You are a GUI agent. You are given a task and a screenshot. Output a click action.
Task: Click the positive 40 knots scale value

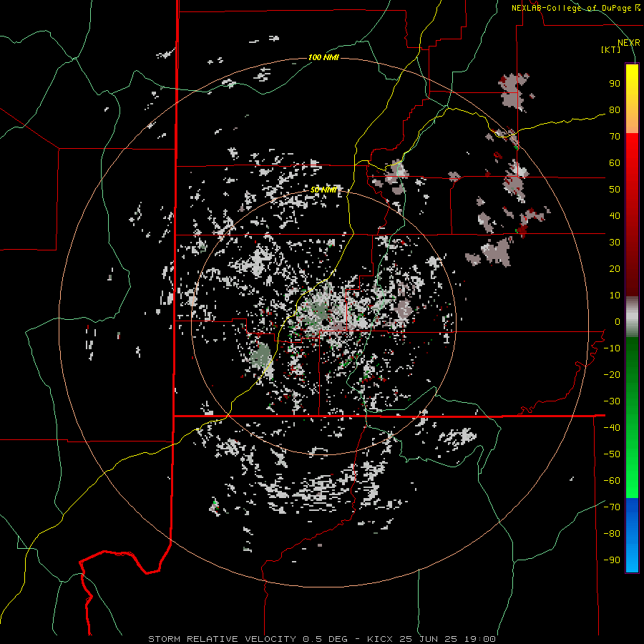[x=615, y=216]
